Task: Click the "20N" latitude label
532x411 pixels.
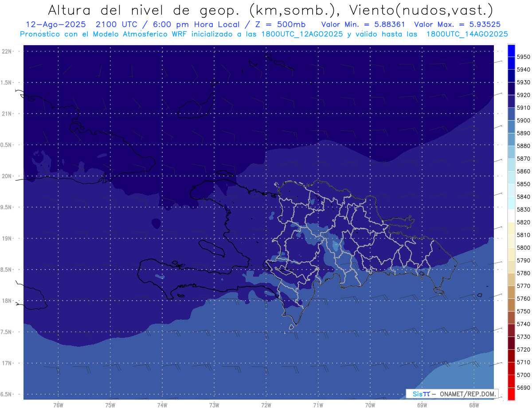Action: coord(6,176)
